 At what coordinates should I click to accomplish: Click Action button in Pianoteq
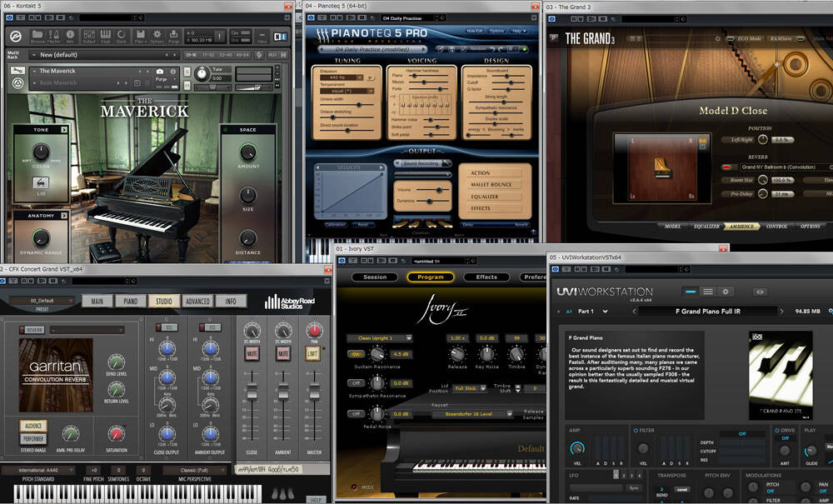(x=495, y=173)
